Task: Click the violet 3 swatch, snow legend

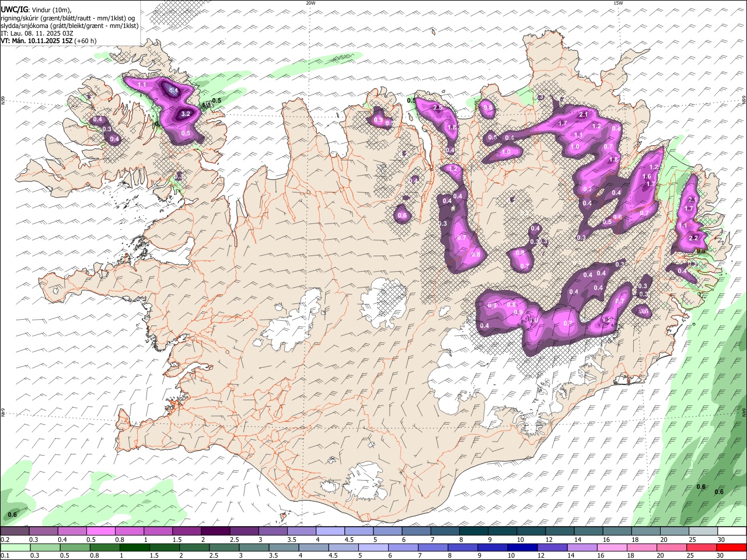Action: coord(273,531)
